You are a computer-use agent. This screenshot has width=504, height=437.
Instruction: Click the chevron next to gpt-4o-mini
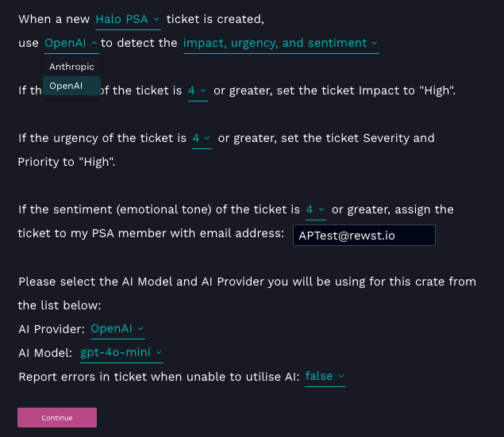tap(159, 353)
